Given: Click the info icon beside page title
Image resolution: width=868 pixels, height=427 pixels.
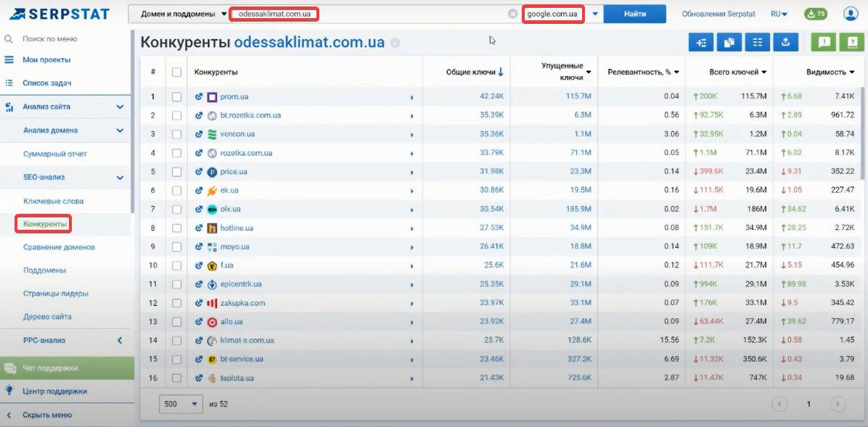Looking at the screenshot, I should pyautogui.click(x=395, y=43).
